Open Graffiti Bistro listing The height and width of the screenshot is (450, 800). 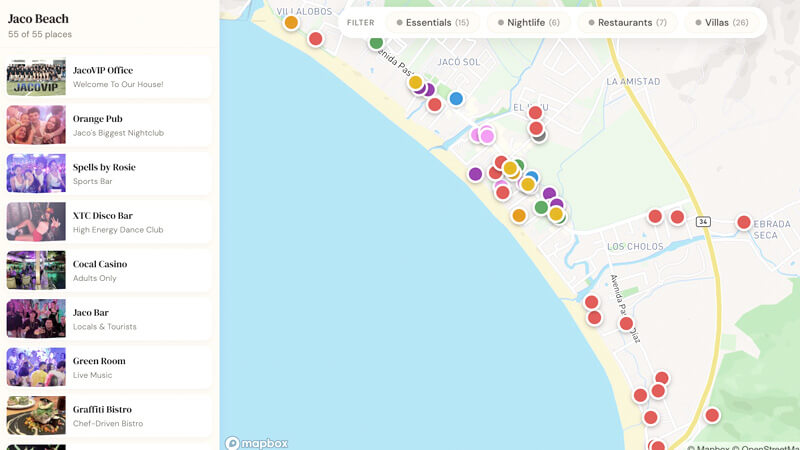pyautogui.click(x=109, y=416)
